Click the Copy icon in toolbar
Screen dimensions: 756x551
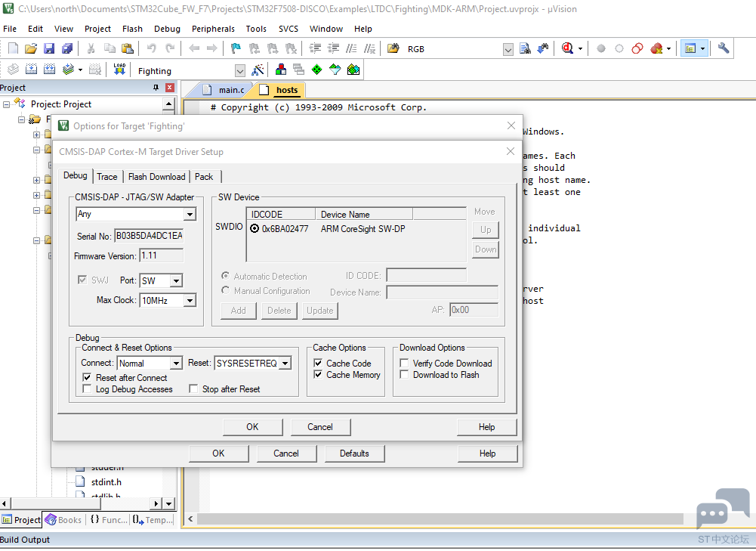(x=110, y=48)
